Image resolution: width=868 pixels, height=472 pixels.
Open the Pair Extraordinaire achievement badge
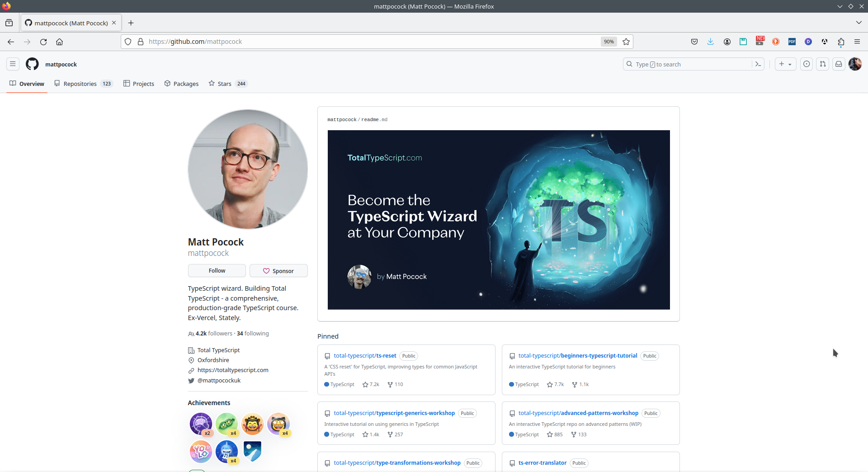226,424
